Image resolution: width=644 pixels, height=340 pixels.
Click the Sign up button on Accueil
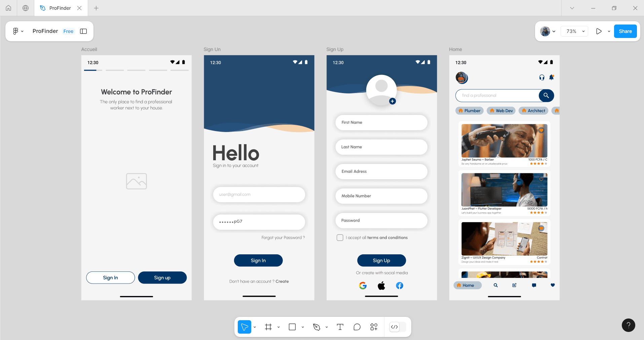162,278
